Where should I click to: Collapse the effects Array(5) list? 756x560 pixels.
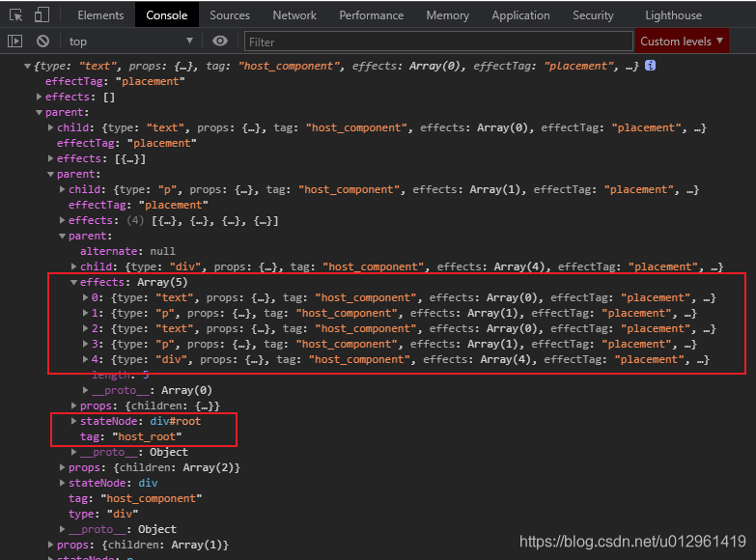point(73,282)
